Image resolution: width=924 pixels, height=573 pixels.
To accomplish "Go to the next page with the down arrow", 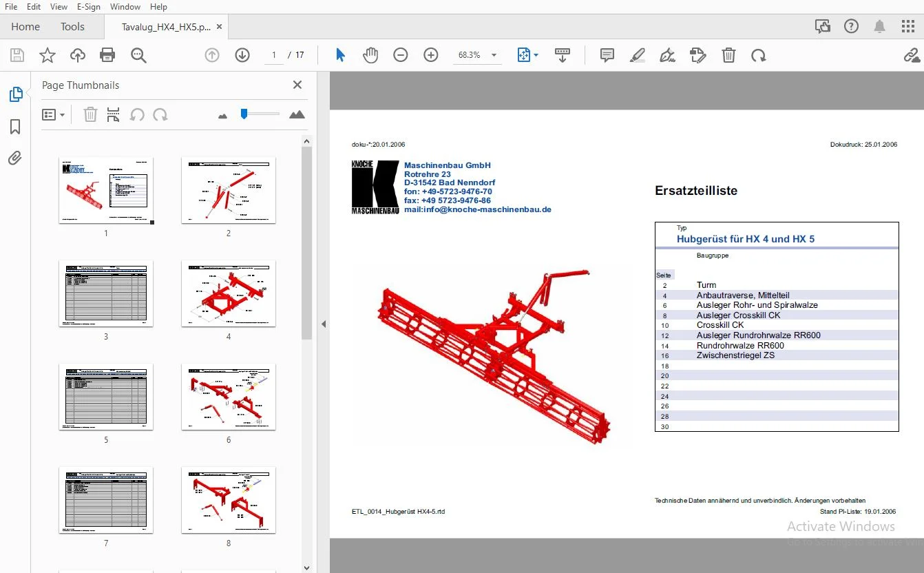I will pyautogui.click(x=242, y=55).
